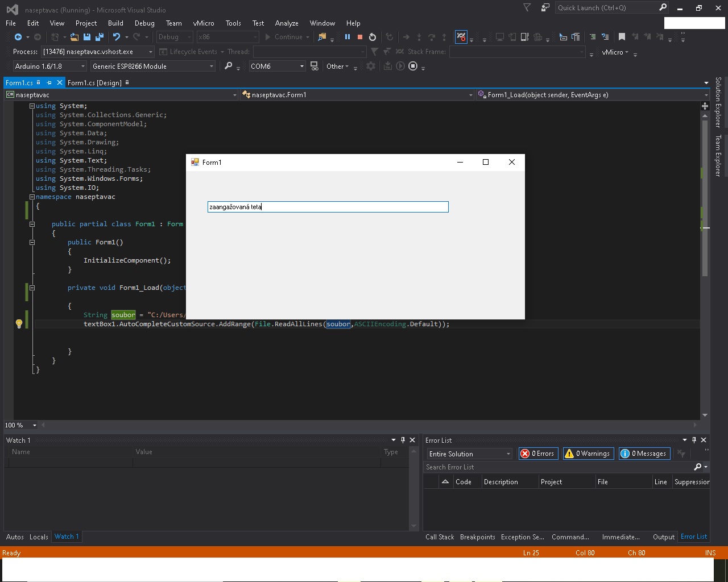Click the Save All icon
This screenshot has width=728, height=582.
pyautogui.click(x=100, y=37)
